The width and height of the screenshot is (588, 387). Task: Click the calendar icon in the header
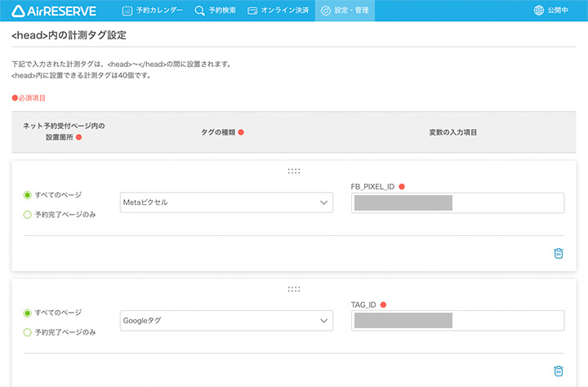click(x=127, y=11)
